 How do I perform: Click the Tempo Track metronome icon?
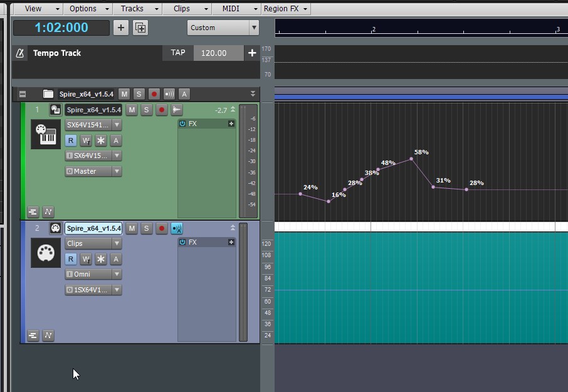[x=20, y=53]
